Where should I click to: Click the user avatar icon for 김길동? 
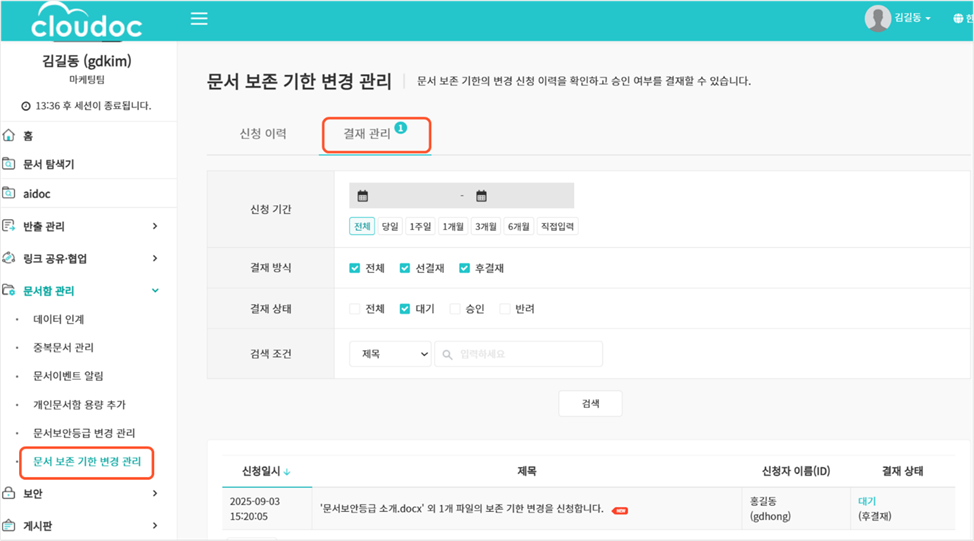point(877,18)
